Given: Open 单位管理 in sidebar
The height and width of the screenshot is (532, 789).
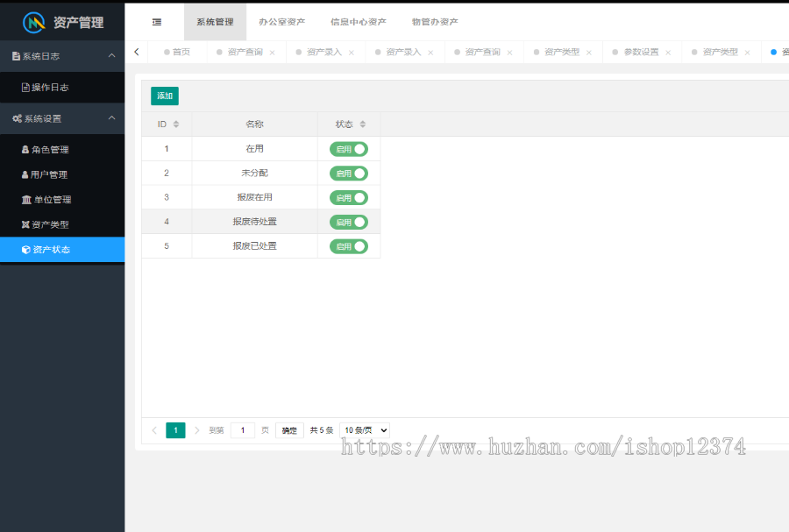Looking at the screenshot, I should [62, 200].
